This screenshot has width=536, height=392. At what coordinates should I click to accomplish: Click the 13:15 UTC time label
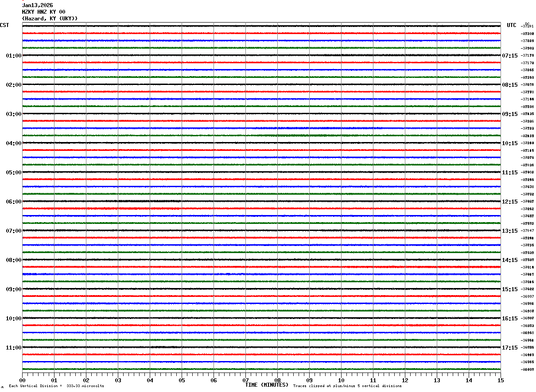tap(510, 231)
